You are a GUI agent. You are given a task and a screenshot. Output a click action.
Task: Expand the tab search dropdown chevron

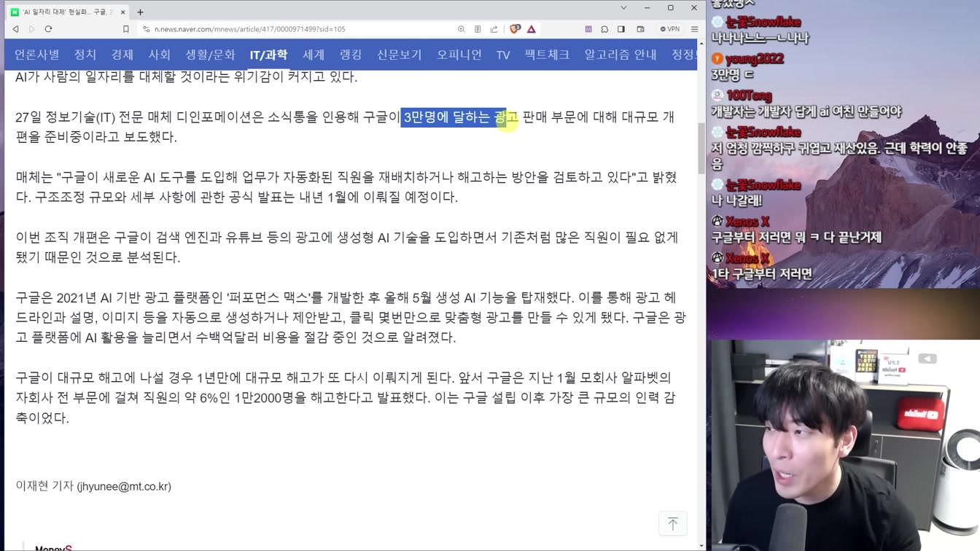[623, 8]
